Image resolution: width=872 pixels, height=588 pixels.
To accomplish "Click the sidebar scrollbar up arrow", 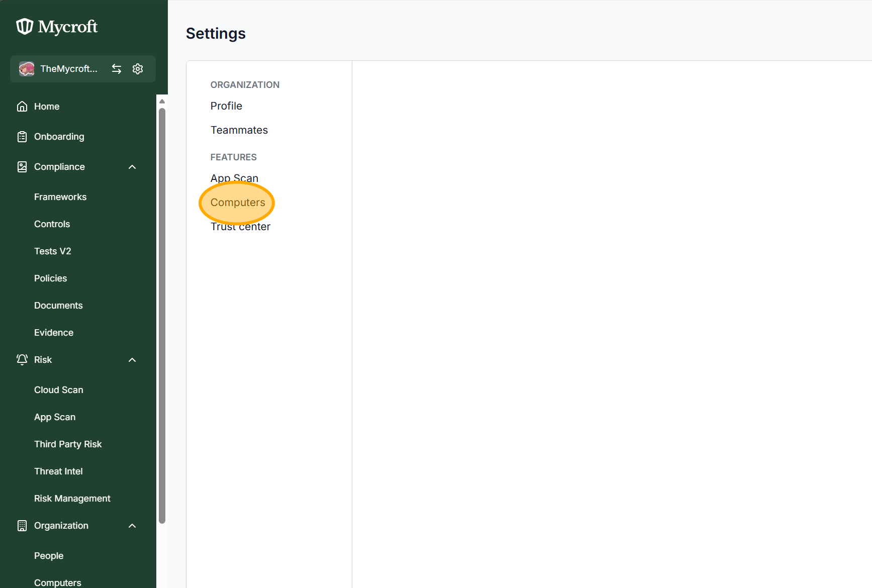I will pos(162,101).
